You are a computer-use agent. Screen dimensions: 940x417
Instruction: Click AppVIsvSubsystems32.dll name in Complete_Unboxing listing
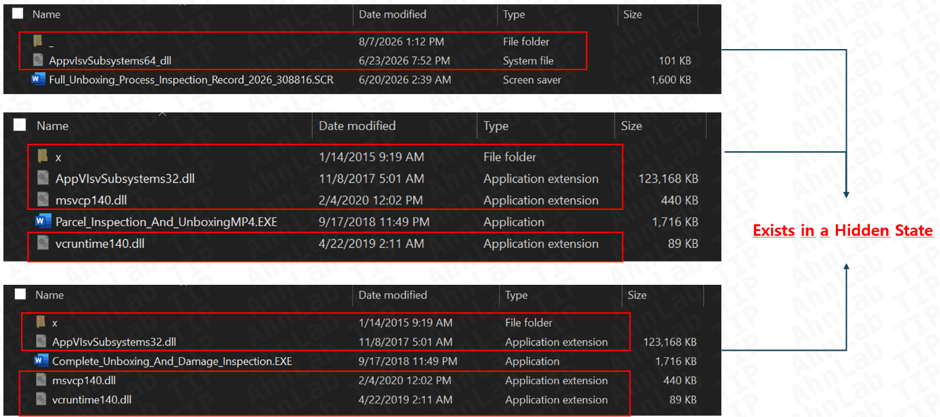114,342
